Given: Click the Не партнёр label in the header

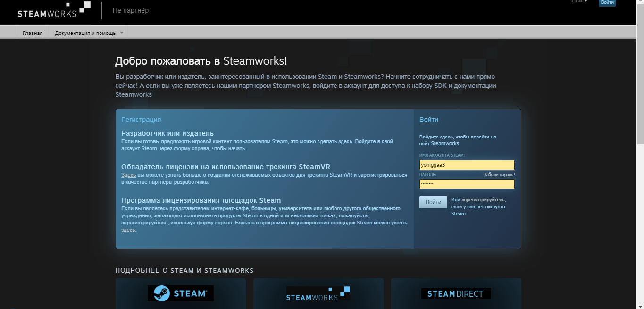Looking at the screenshot, I should [131, 10].
